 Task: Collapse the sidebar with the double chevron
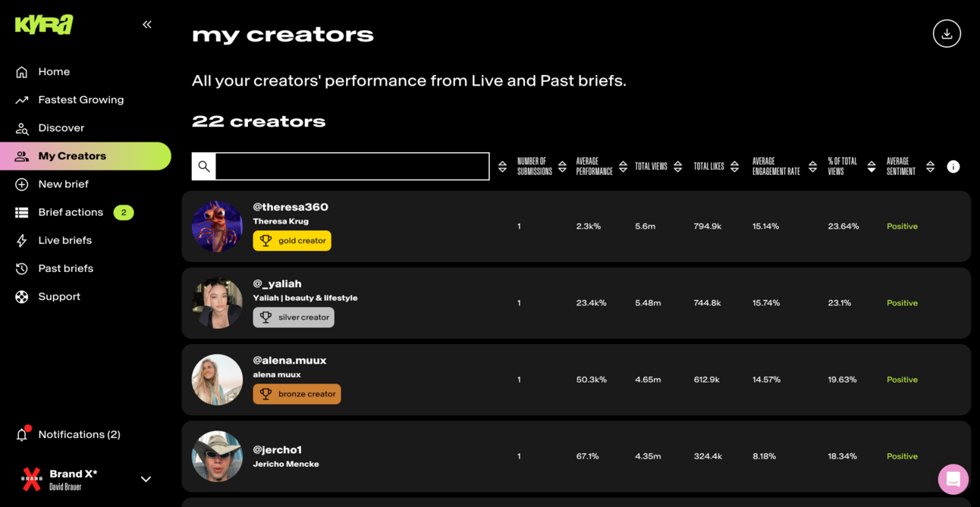click(147, 24)
